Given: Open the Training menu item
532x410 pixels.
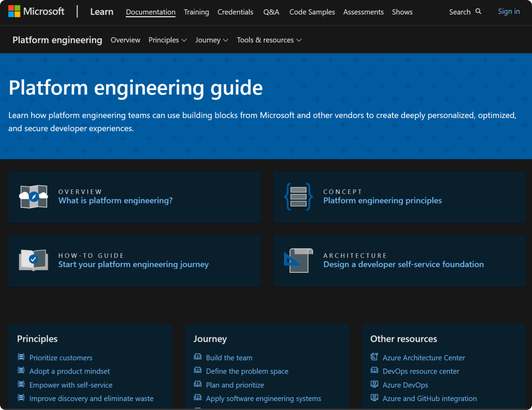Looking at the screenshot, I should [x=196, y=12].
